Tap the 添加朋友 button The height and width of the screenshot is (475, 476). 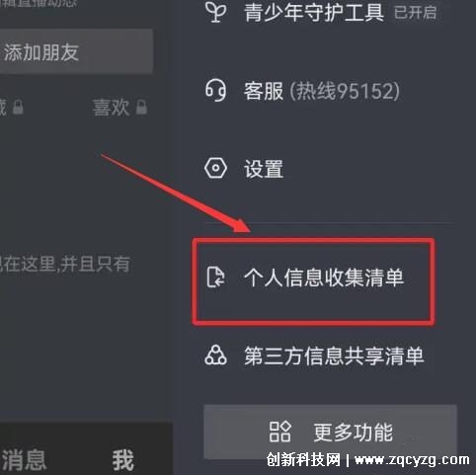[x=76, y=52]
